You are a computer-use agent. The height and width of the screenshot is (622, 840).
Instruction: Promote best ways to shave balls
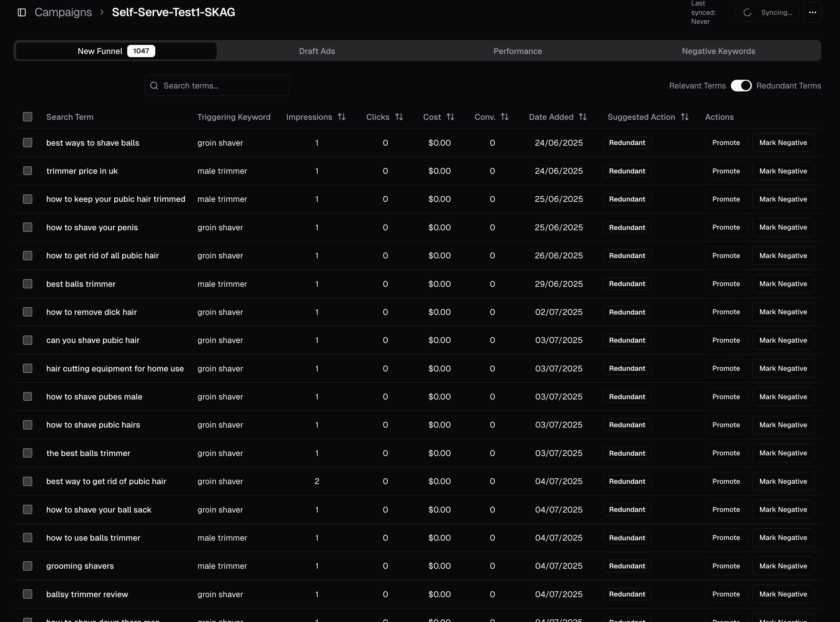(726, 143)
